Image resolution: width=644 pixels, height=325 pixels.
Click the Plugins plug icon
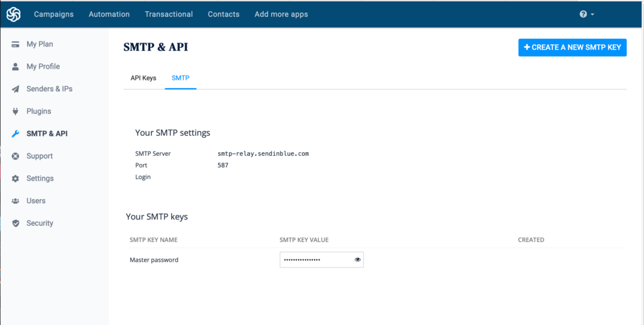[x=15, y=111]
